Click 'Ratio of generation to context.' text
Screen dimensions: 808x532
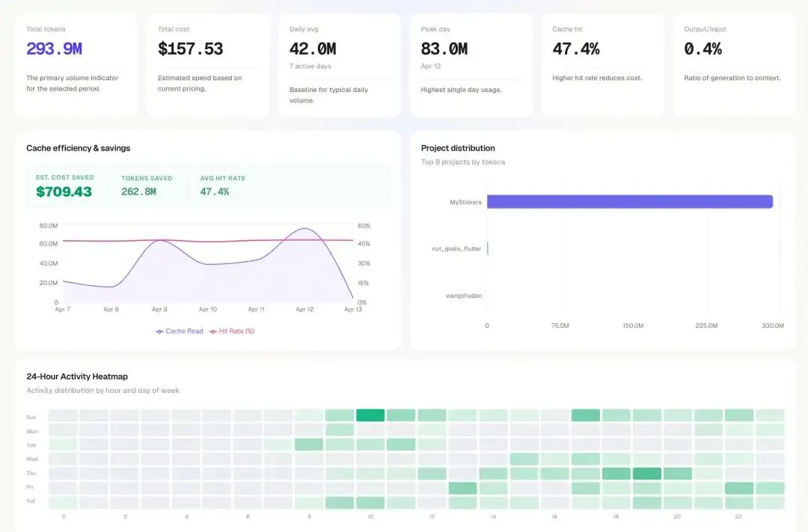[732, 78]
